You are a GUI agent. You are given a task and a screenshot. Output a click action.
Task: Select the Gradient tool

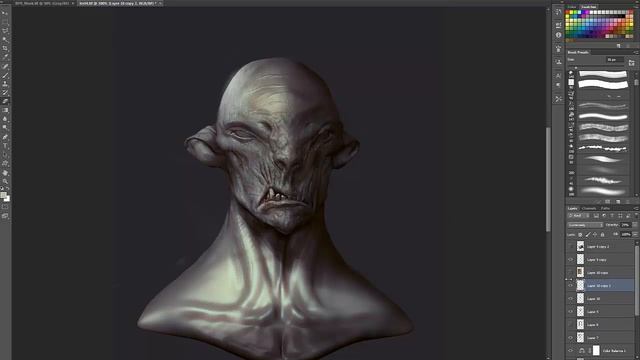[5, 110]
